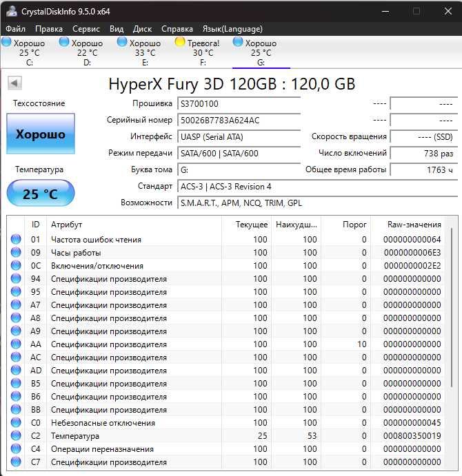Click the SATA/600 transfer mode field

click(x=239, y=154)
